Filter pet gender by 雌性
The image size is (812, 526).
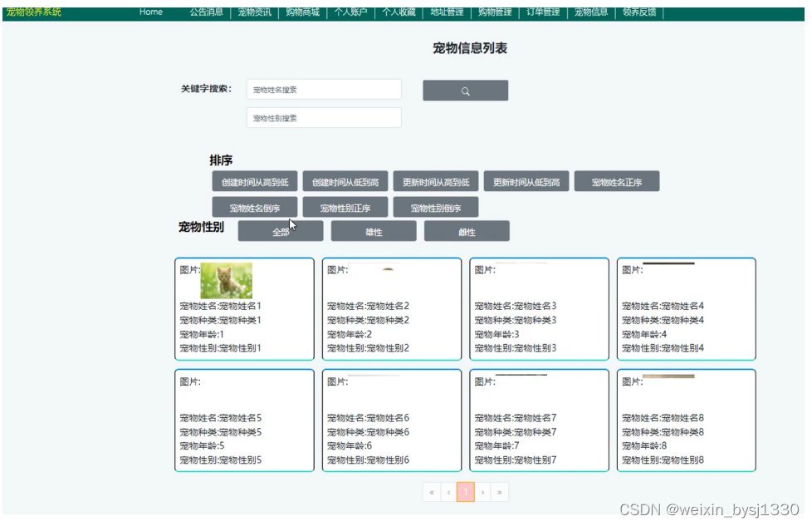click(467, 231)
